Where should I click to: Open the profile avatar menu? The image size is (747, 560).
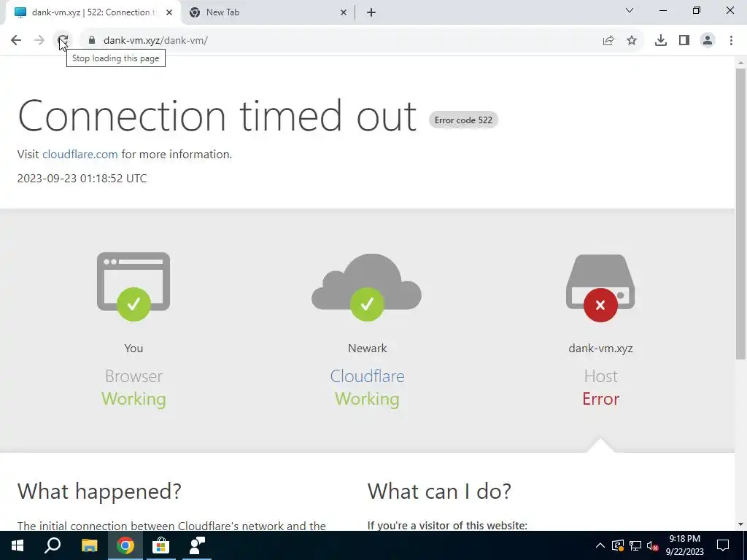coord(708,41)
